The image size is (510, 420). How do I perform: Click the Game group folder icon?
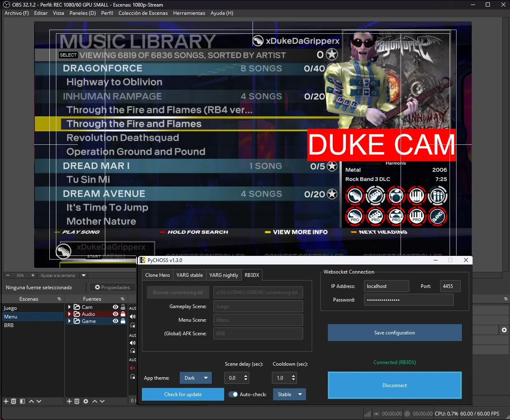click(x=77, y=321)
